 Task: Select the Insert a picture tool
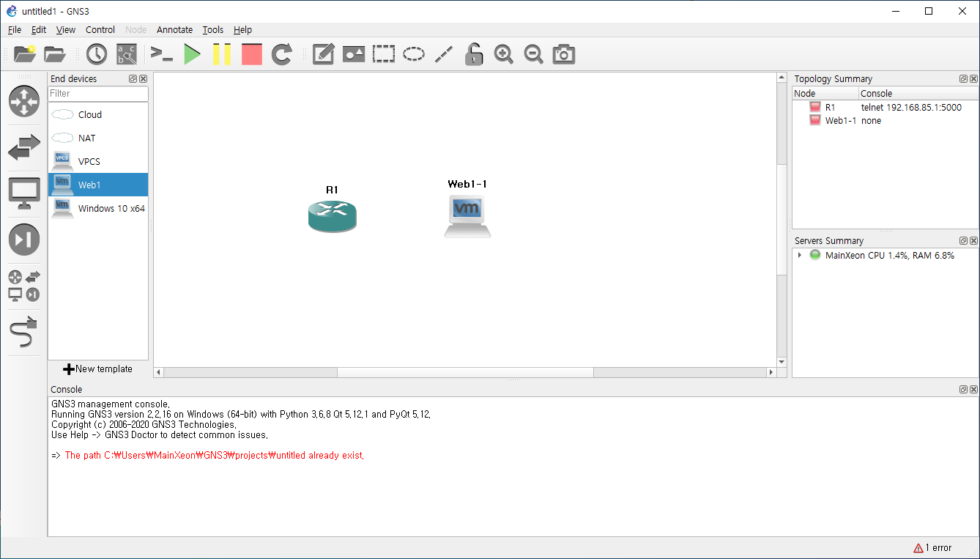(354, 54)
